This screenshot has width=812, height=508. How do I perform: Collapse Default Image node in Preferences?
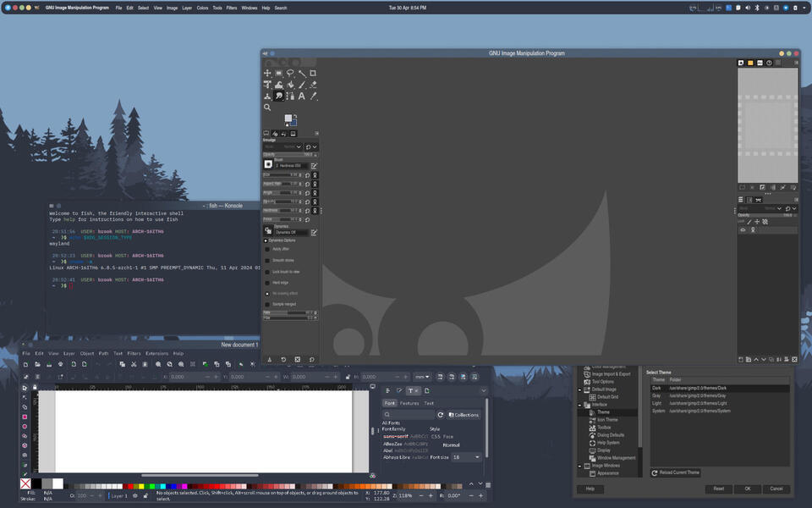tap(579, 389)
